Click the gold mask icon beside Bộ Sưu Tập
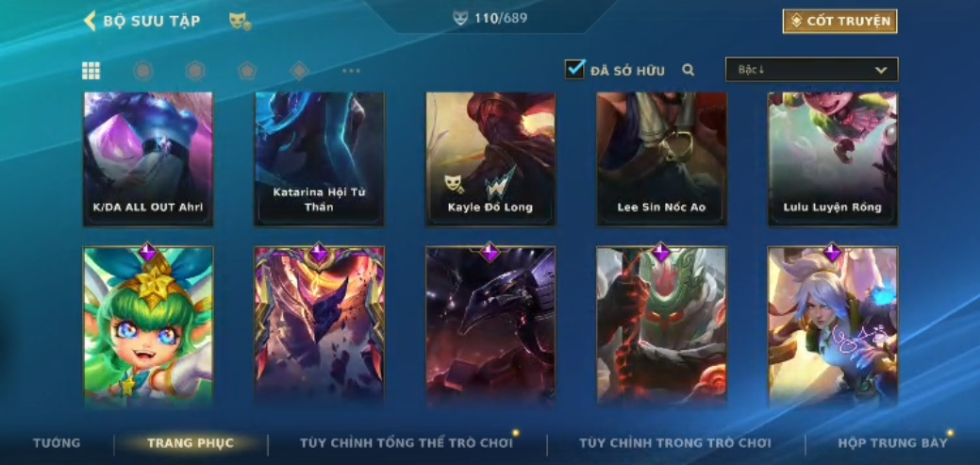This screenshot has width=980, height=465. pyautogui.click(x=240, y=22)
